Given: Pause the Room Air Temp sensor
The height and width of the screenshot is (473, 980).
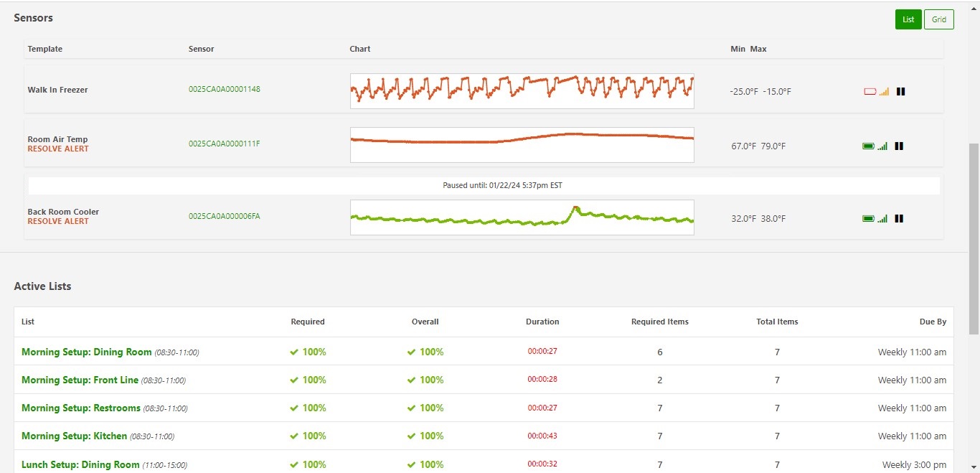Looking at the screenshot, I should click(899, 146).
